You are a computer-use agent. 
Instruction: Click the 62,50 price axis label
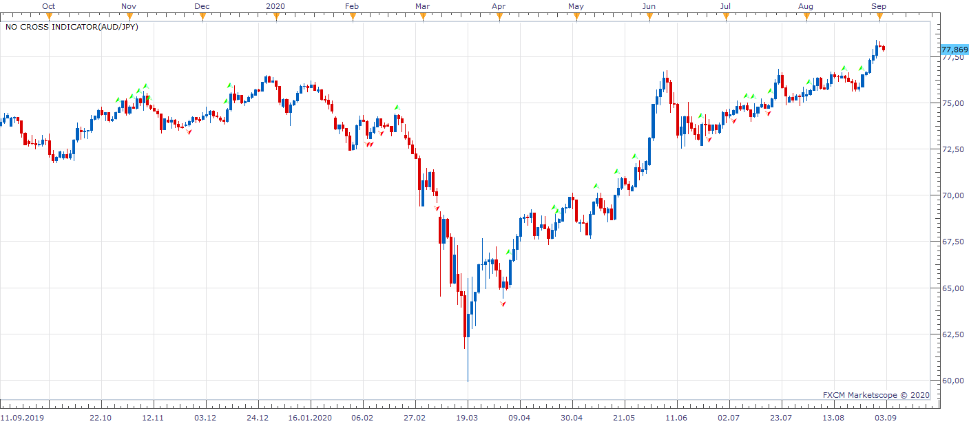click(x=952, y=334)
